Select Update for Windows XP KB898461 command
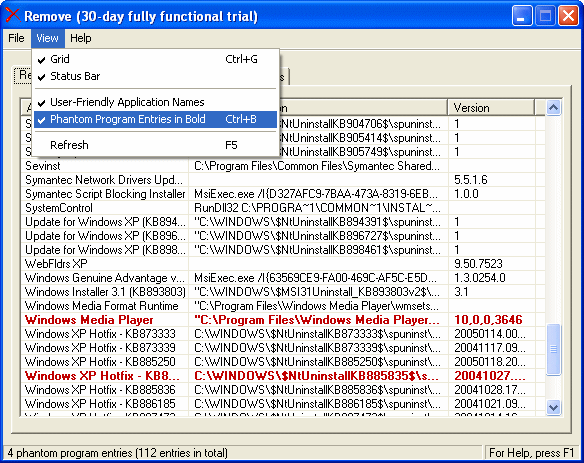 tap(317, 250)
